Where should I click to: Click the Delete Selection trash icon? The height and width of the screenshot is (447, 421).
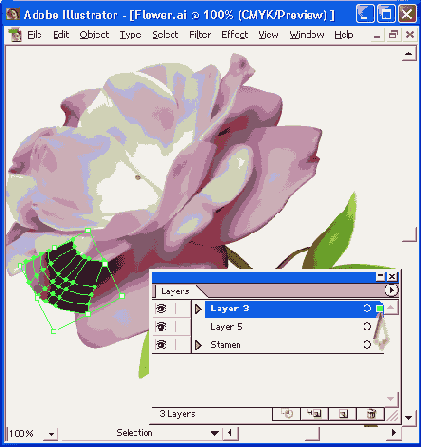(x=371, y=414)
